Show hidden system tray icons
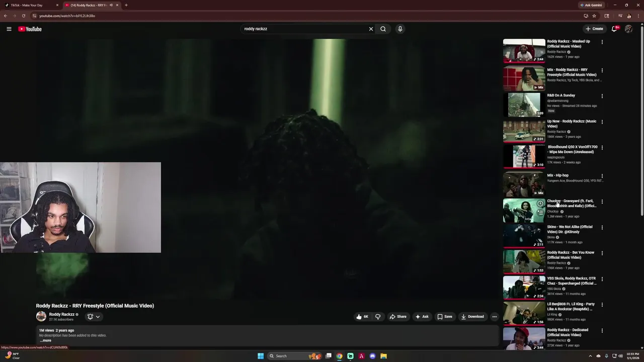This screenshot has height=362, width=644. [x=591, y=356]
